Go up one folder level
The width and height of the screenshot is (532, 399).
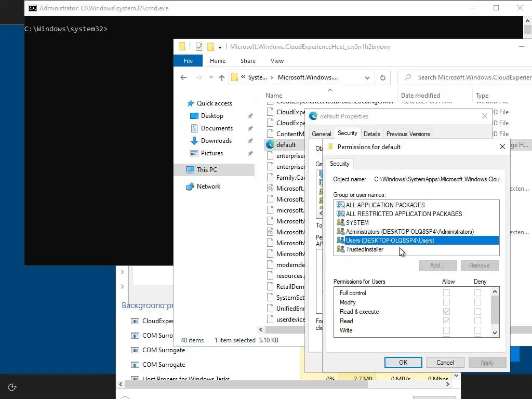coord(221,77)
